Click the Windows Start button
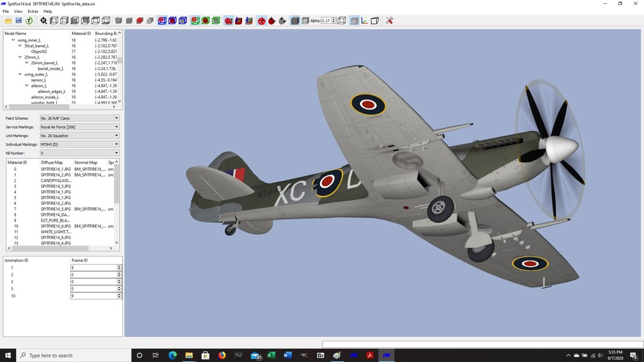Screen dimensions: 644x362 [x=8, y=356]
